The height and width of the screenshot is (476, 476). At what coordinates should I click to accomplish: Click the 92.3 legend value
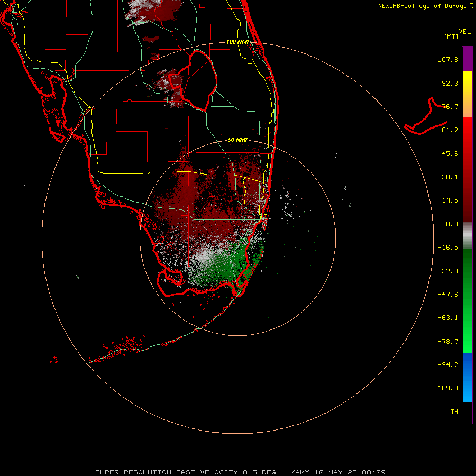click(450, 83)
